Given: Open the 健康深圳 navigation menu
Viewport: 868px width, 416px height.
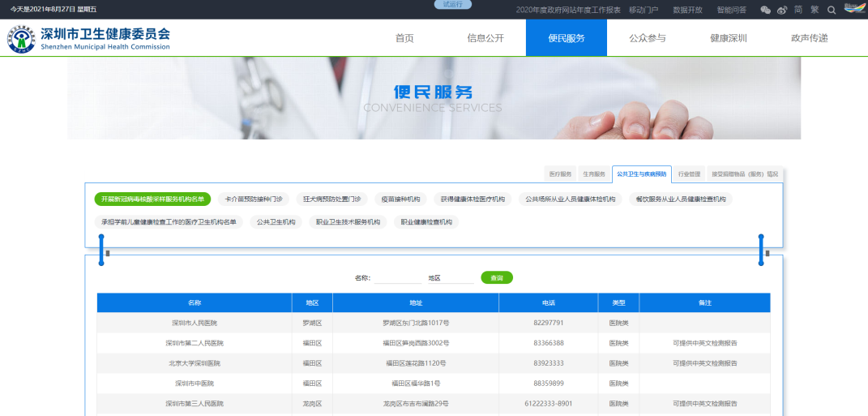Looking at the screenshot, I should coord(728,38).
